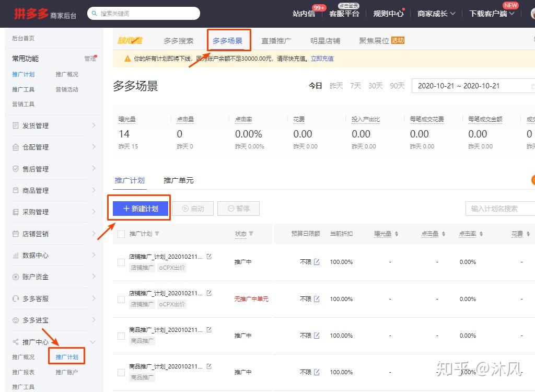Open the 商家成长 dropdown
The width and height of the screenshot is (535, 392).
click(436, 13)
